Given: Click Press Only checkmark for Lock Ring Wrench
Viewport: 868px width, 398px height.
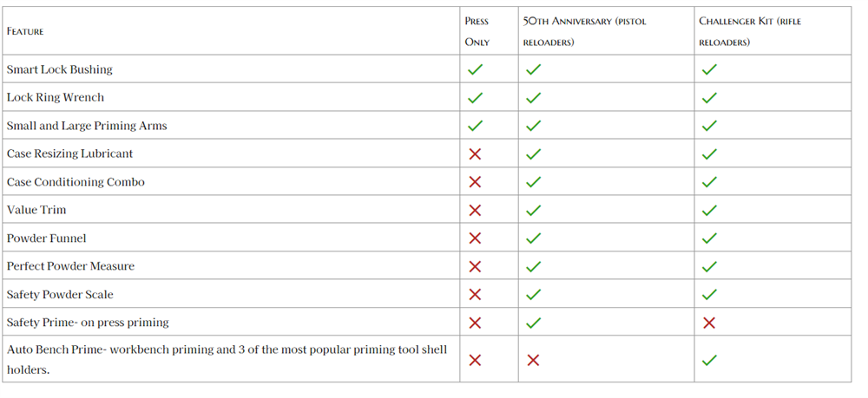Looking at the screenshot, I should click(x=475, y=98).
